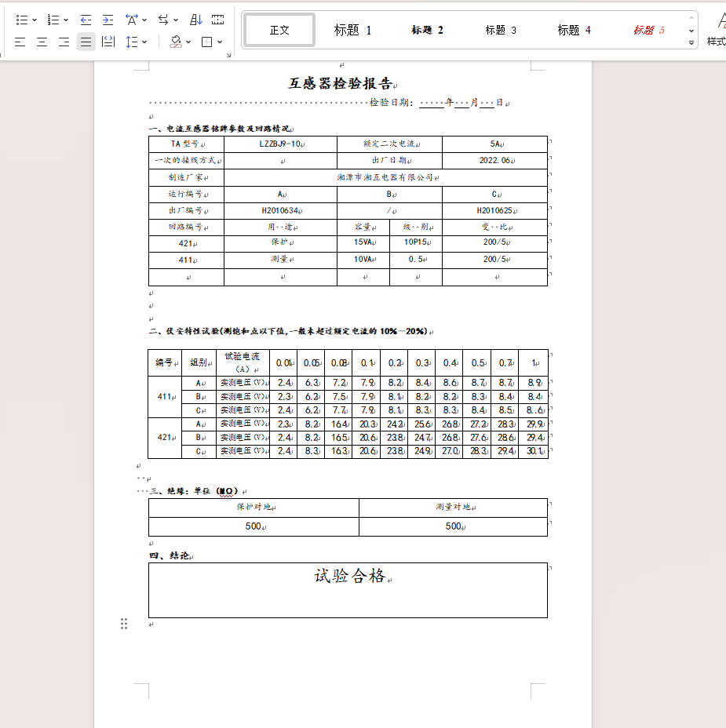Click the H2010625 serial number cell

pos(494,211)
